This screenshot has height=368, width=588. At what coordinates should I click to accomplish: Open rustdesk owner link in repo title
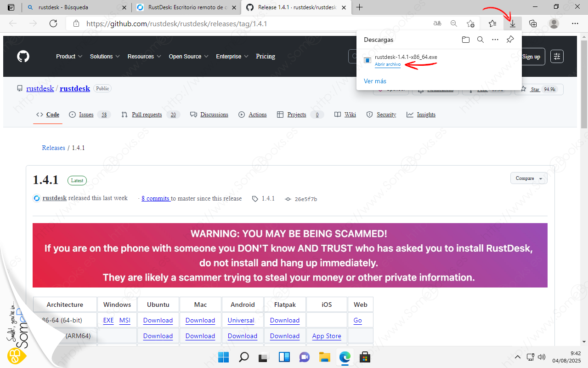pos(40,88)
